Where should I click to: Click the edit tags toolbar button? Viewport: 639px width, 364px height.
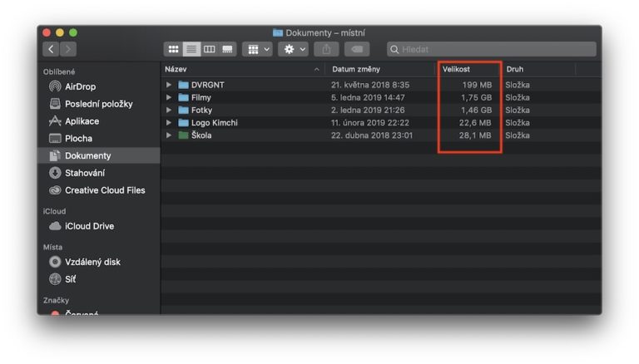(357, 49)
